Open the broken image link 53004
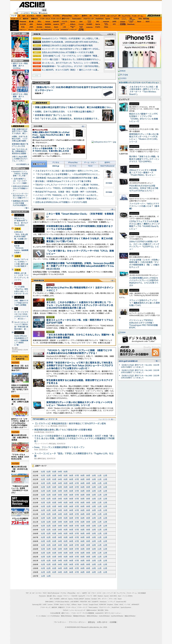172x644 pixels. [122, 333]
